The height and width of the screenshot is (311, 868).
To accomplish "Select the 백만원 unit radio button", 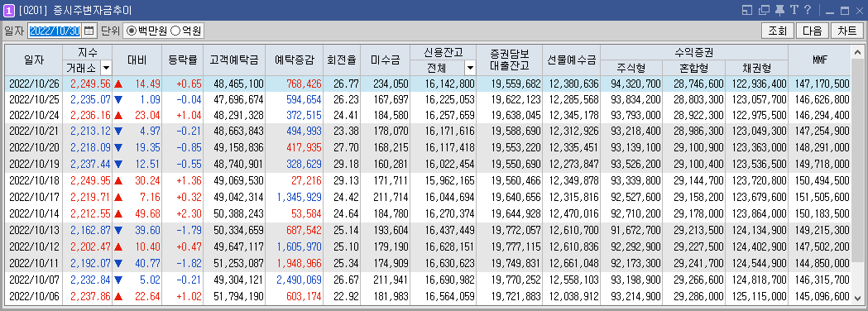I will click(131, 31).
